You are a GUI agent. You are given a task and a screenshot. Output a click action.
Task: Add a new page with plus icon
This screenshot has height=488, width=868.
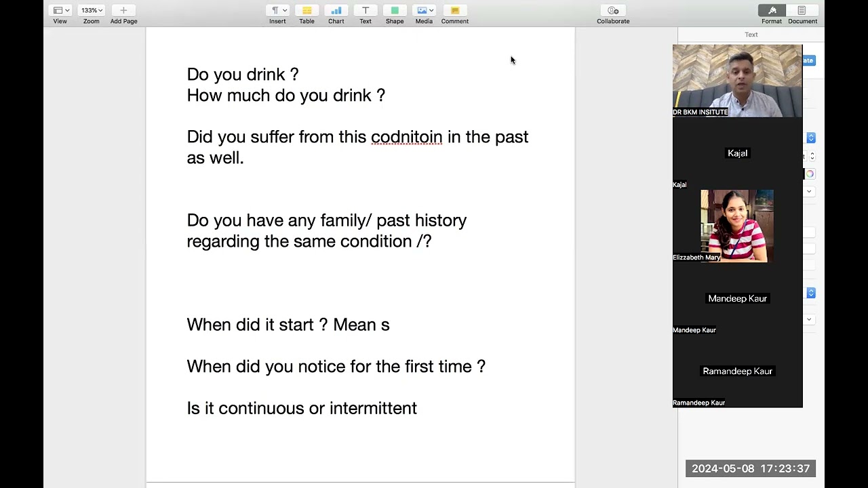123,10
